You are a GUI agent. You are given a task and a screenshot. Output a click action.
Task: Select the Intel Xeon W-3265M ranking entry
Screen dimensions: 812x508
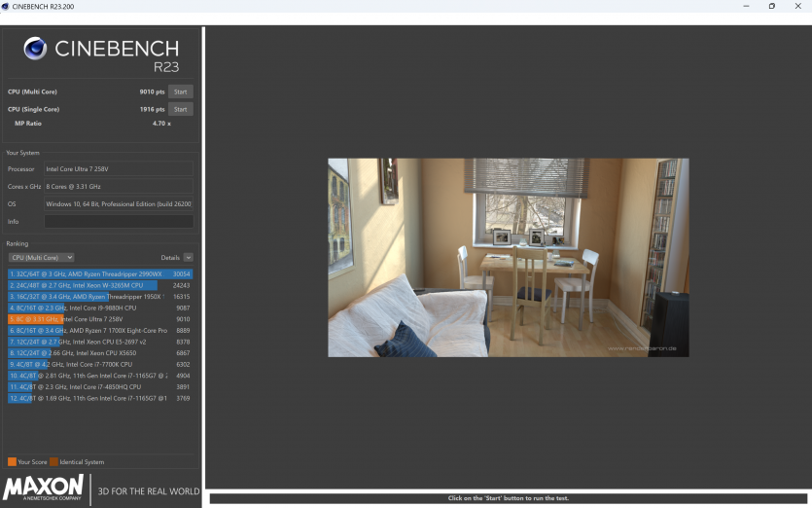(x=99, y=285)
